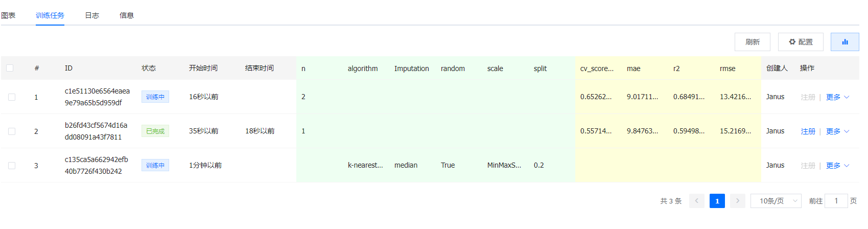Switch to the 日志 tab
This screenshot has width=868, height=229.
pos(92,15)
